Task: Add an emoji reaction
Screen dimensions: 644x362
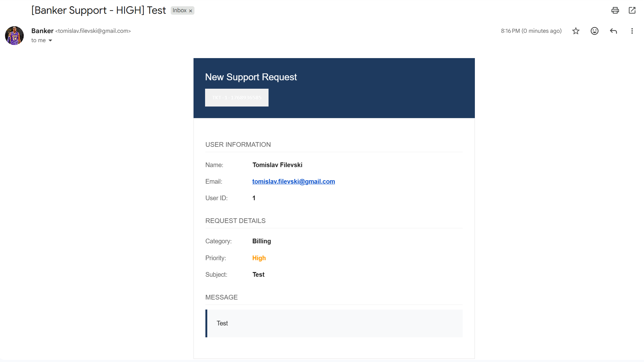Action: (x=594, y=31)
